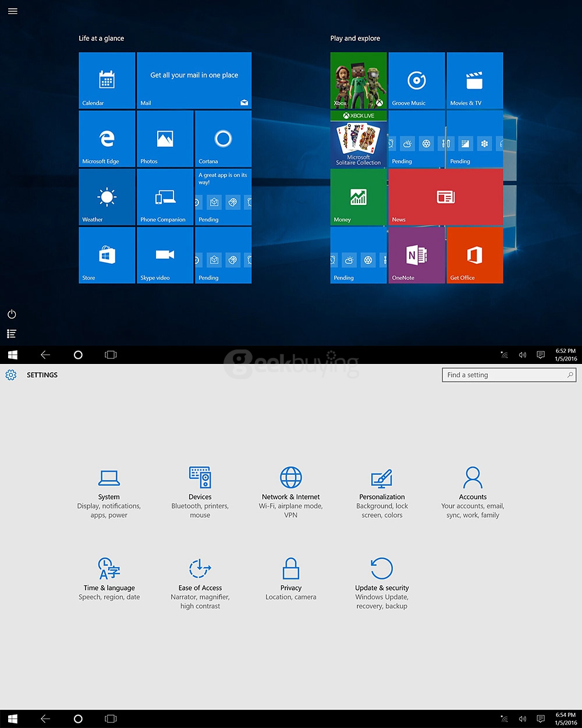Image resolution: width=582 pixels, height=728 pixels.
Task: Open the Xbox tile
Action: click(x=359, y=80)
